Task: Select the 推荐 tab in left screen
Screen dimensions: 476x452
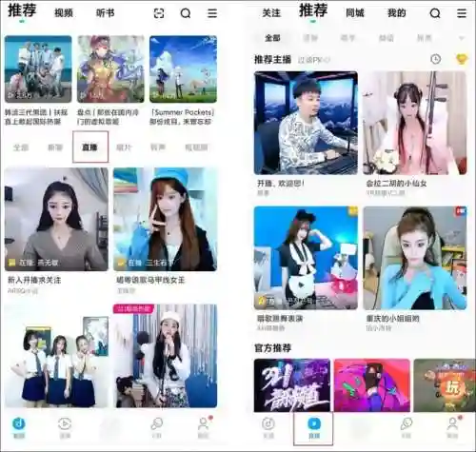Action: click(x=22, y=10)
